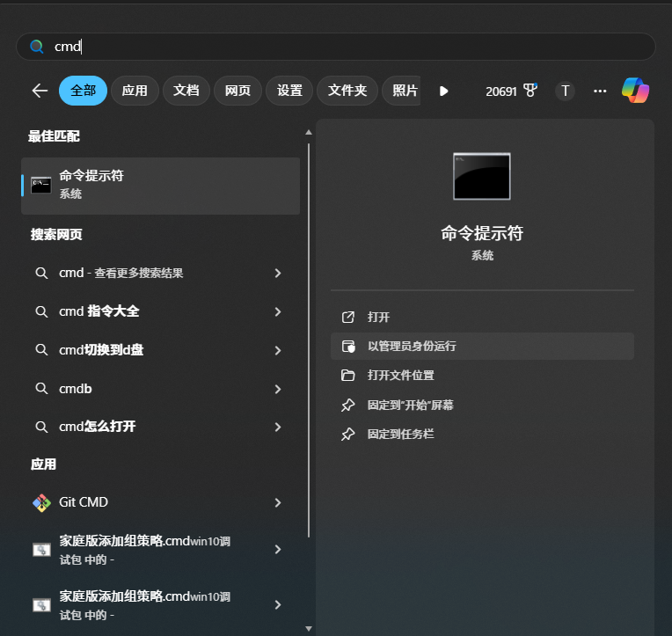The width and height of the screenshot is (672, 636).
Task: Choose 以管理员身份运行
Action: click(x=482, y=347)
